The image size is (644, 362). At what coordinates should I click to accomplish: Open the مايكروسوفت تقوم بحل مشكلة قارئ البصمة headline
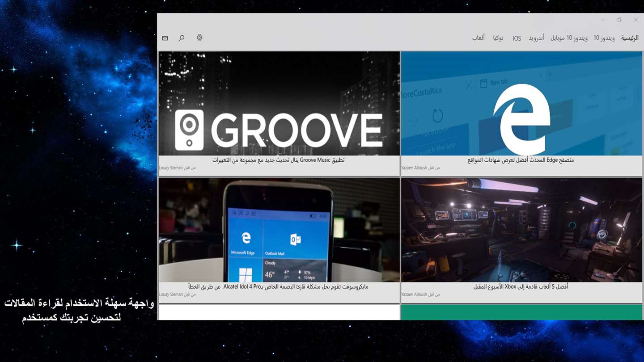click(278, 286)
